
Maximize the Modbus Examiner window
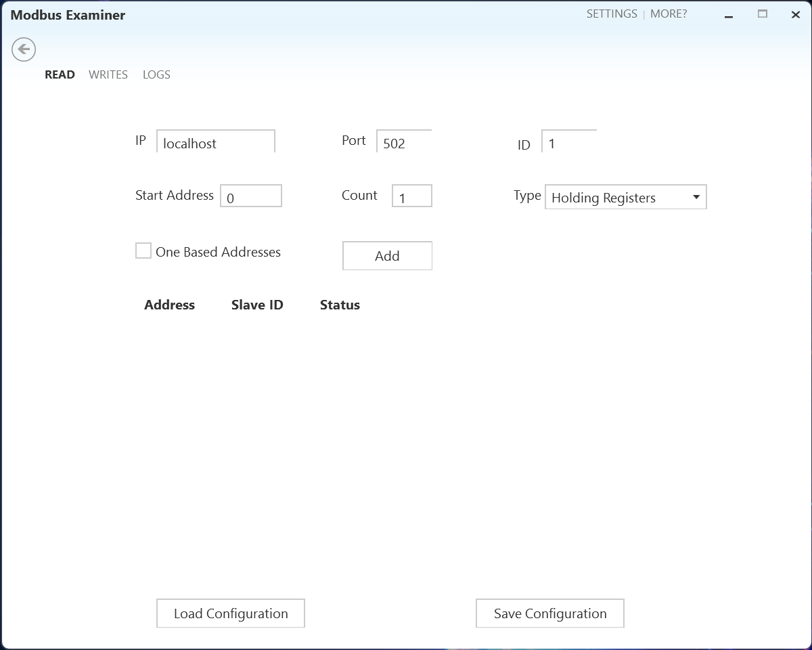(763, 14)
